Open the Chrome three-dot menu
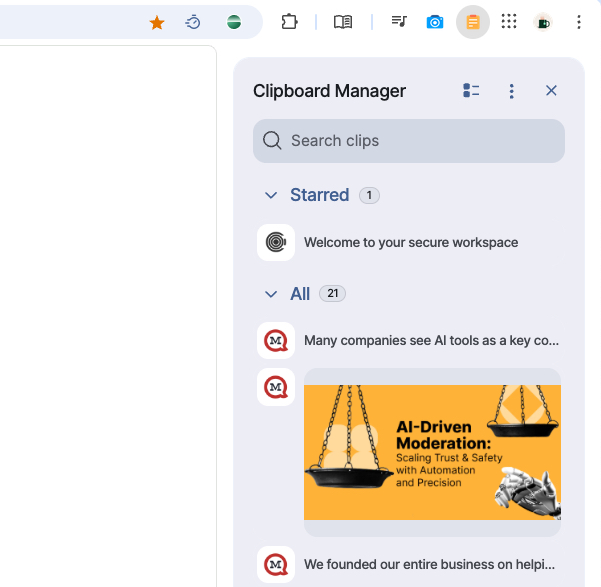This screenshot has height=587, width=601. pos(579,22)
